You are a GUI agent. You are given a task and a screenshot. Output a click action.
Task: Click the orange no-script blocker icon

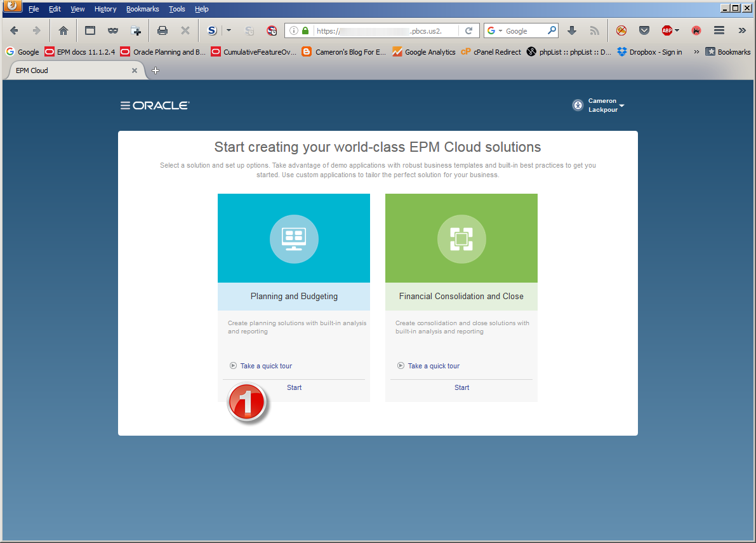[x=621, y=30]
